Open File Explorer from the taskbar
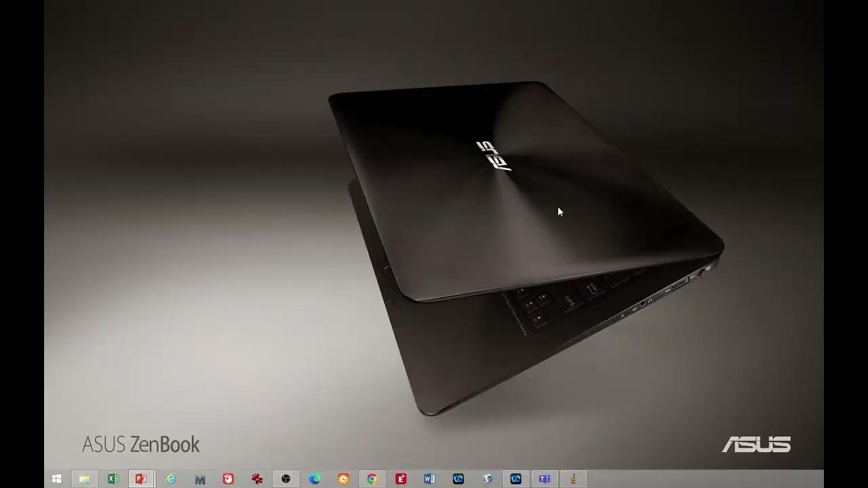 pos(85,479)
